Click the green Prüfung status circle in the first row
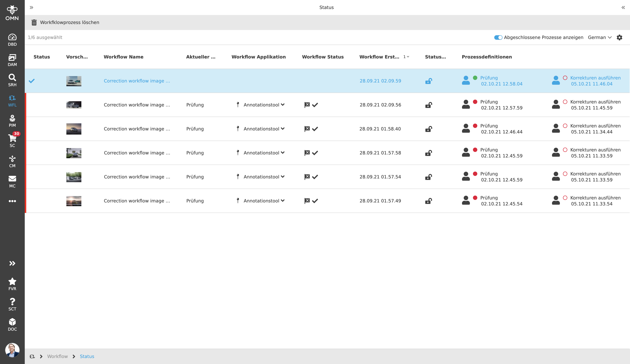 pyautogui.click(x=475, y=78)
